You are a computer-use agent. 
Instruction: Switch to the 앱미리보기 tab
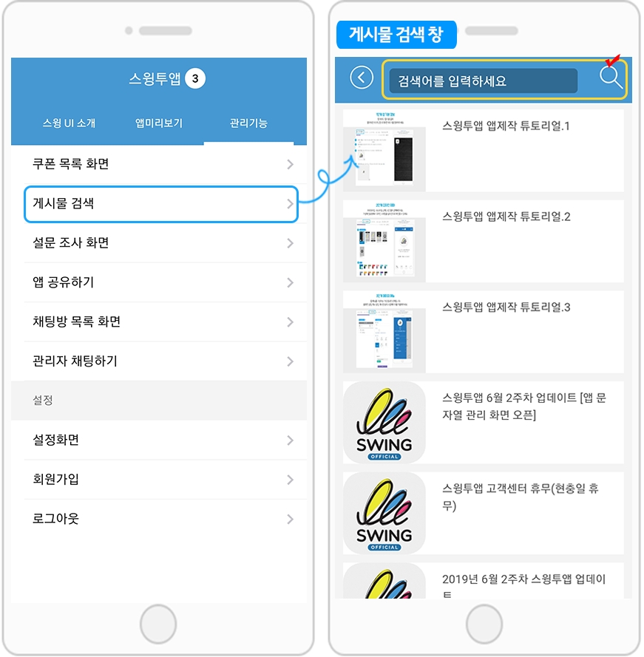pyautogui.click(x=159, y=123)
